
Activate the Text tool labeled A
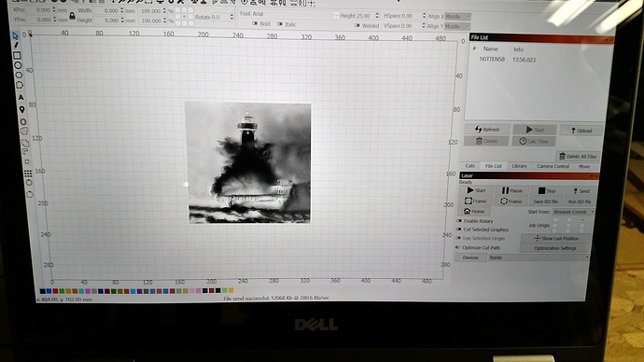pyautogui.click(x=21, y=98)
